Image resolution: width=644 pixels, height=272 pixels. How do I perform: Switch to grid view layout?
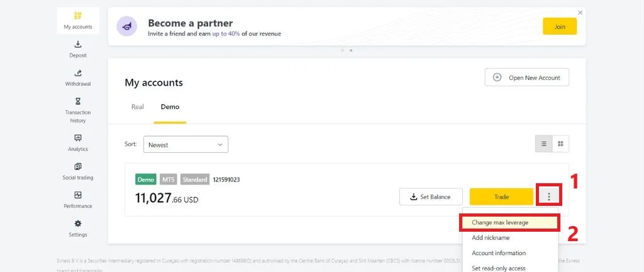560,144
